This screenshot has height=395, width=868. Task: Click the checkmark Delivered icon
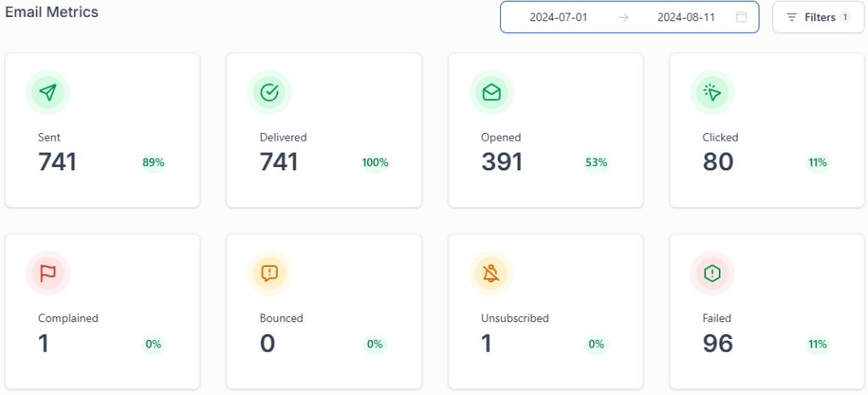[270, 92]
